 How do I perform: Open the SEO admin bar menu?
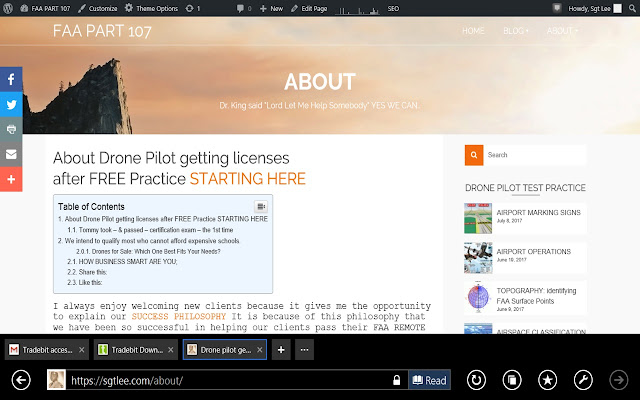click(x=393, y=8)
